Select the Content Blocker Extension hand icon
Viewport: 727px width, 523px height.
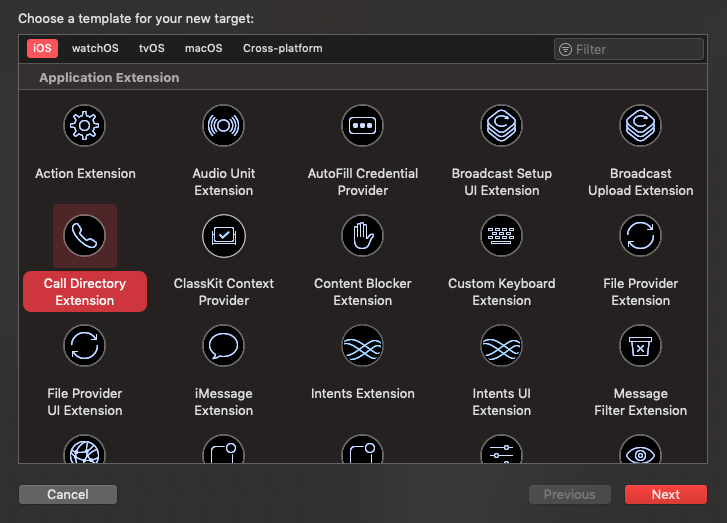click(362, 236)
